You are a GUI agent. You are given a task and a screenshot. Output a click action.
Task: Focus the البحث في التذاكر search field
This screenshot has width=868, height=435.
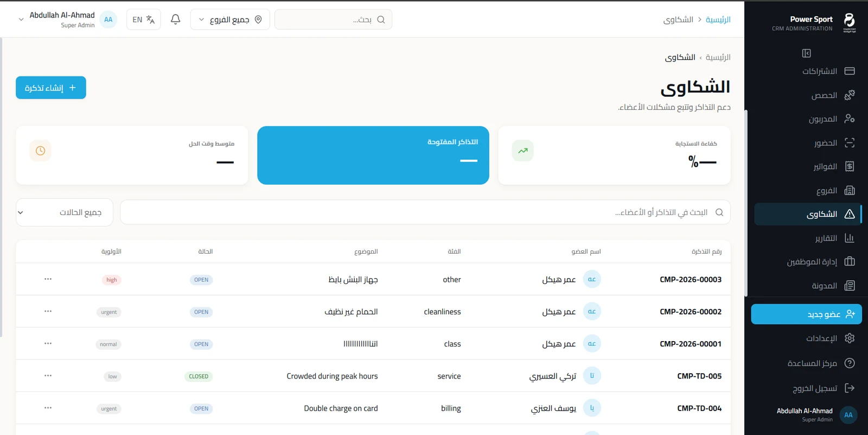pyautogui.click(x=425, y=212)
